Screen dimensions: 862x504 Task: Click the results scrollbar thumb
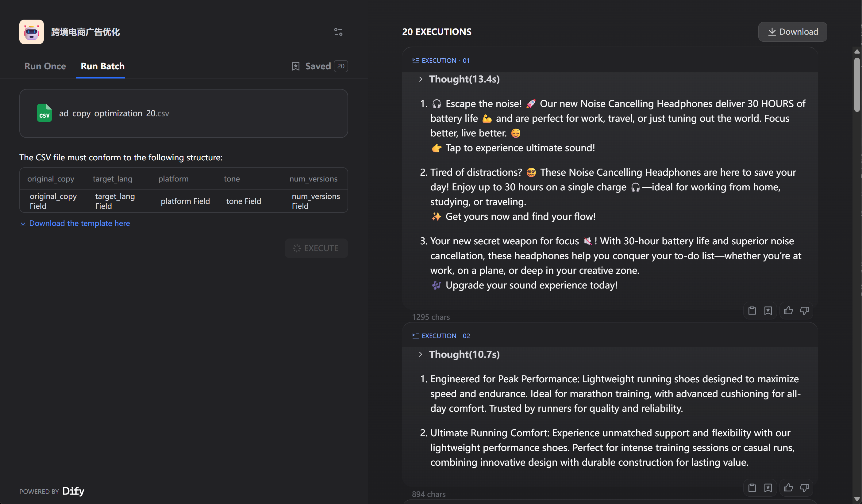[x=856, y=84]
